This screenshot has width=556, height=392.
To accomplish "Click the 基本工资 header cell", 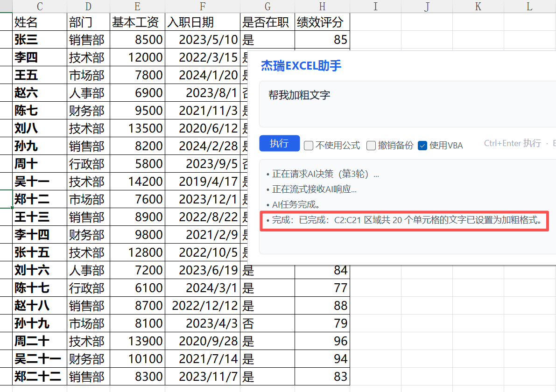I will tap(137, 22).
